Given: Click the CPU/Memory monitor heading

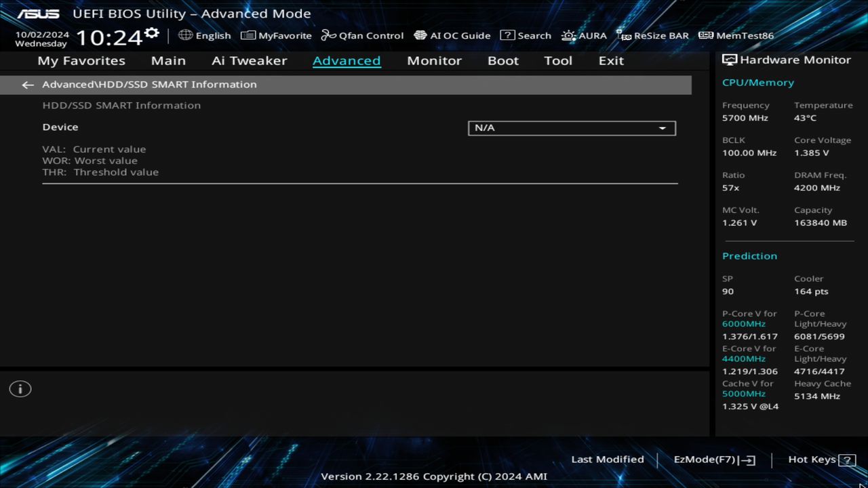Looking at the screenshot, I should 757,82.
